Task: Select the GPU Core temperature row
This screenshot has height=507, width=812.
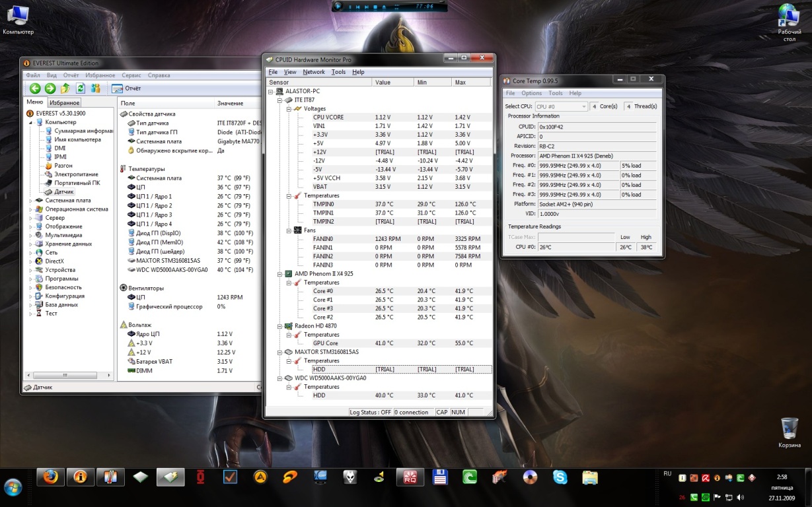Action: [401, 343]
